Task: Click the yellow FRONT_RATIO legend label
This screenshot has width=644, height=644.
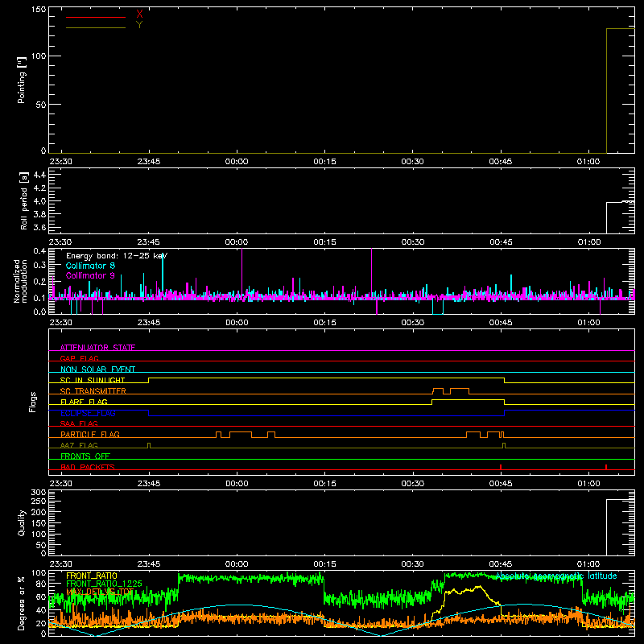Action: (92, 576)
